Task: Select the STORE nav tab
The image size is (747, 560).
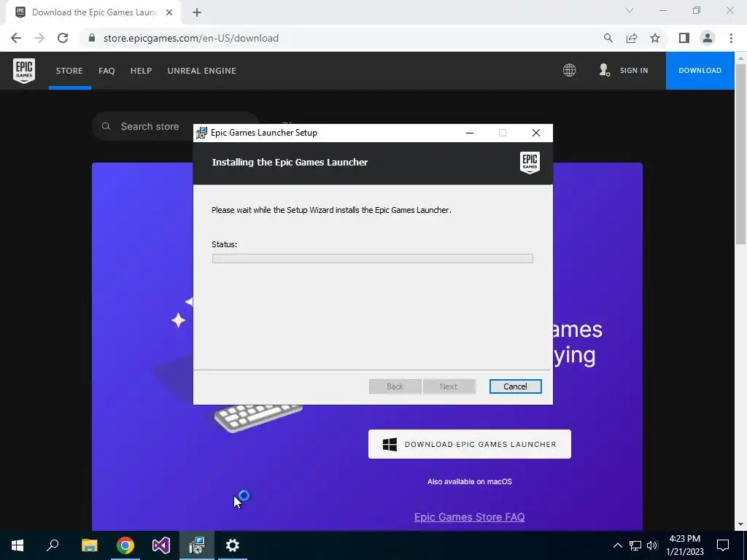Action: coord(69,71)
